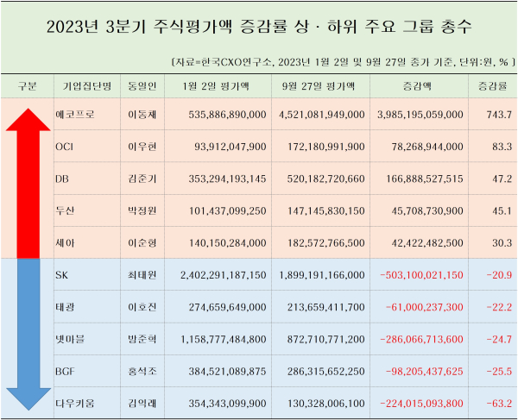Click the red rate -22.2
518x420 pixels.
coord(499,308)
